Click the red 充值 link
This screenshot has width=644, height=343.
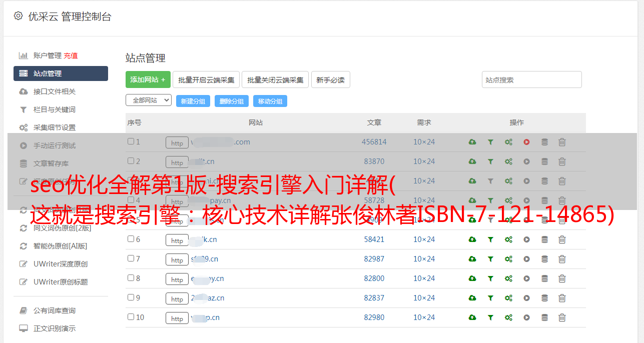(x=71, y=55)
